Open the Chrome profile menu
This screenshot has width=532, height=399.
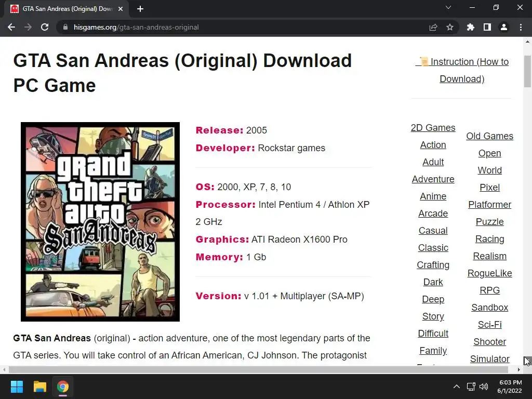[504, 27]
